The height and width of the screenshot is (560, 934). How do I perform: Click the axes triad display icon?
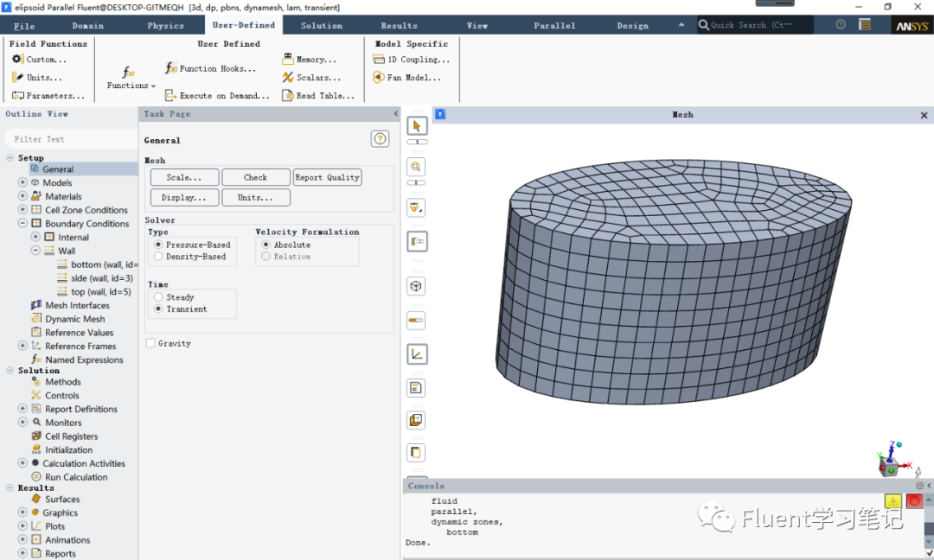pyautogui.click(x=416, y=354)
